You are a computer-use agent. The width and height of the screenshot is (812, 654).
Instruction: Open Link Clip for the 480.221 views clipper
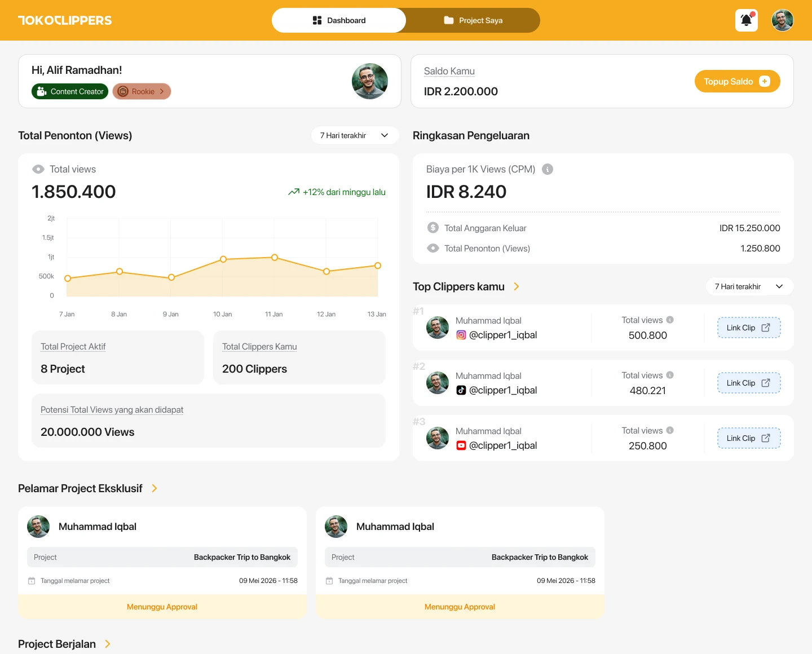pos(749,383)
